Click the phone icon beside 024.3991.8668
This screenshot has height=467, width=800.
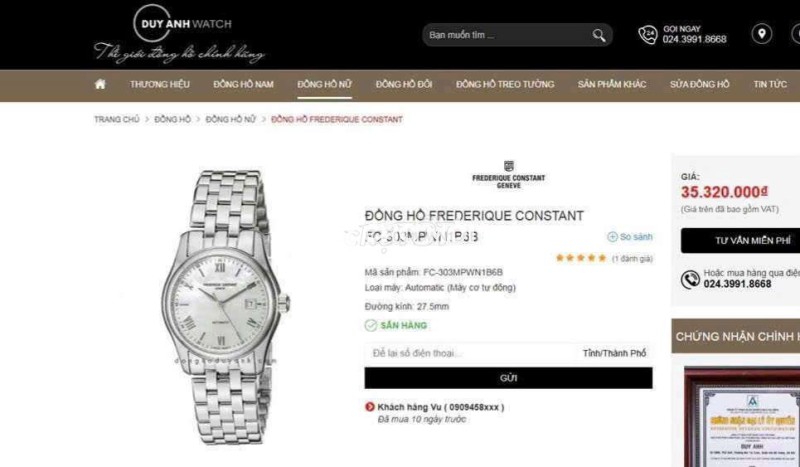(690, 279)
